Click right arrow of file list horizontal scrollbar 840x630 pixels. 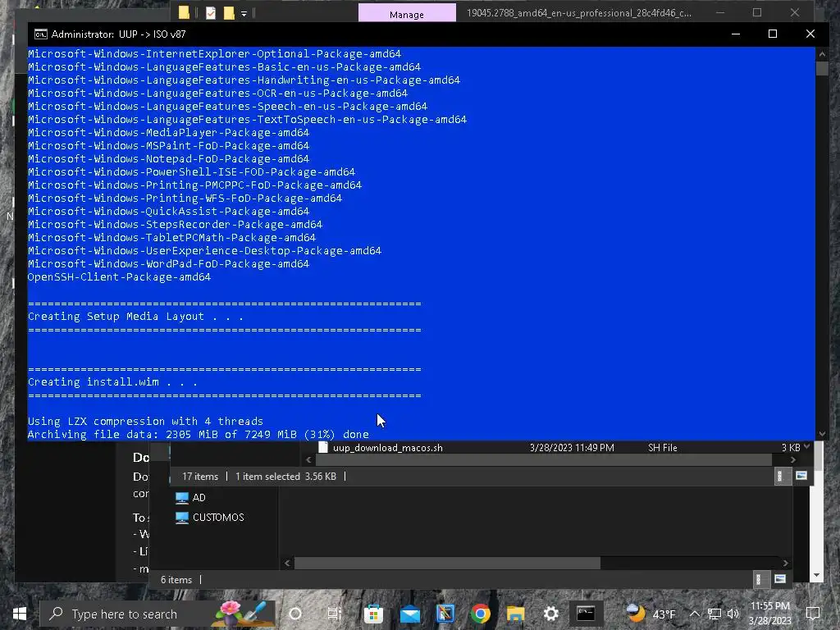tap(793, 459)
